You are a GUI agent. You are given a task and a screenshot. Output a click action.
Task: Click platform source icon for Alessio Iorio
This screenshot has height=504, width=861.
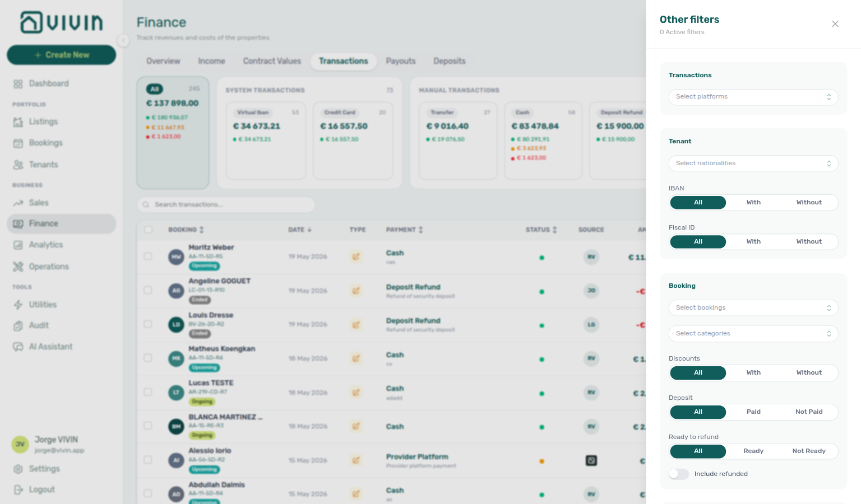591,461
